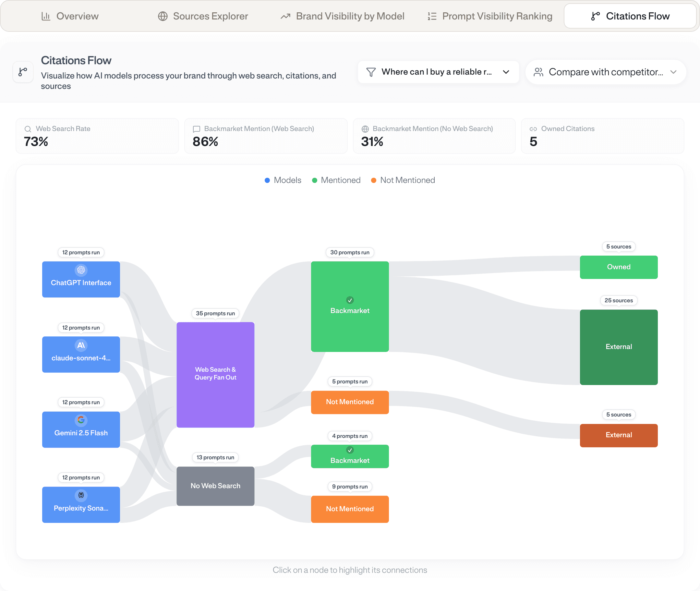This screenshot has width=700, height=591.
Task: Expand the Compare with competitor chevron
Action: (673, 72)
